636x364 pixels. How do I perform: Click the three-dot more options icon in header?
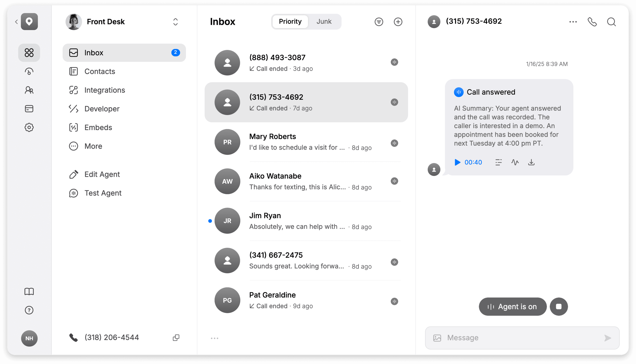pyautogui.click(x=573, y=21)
